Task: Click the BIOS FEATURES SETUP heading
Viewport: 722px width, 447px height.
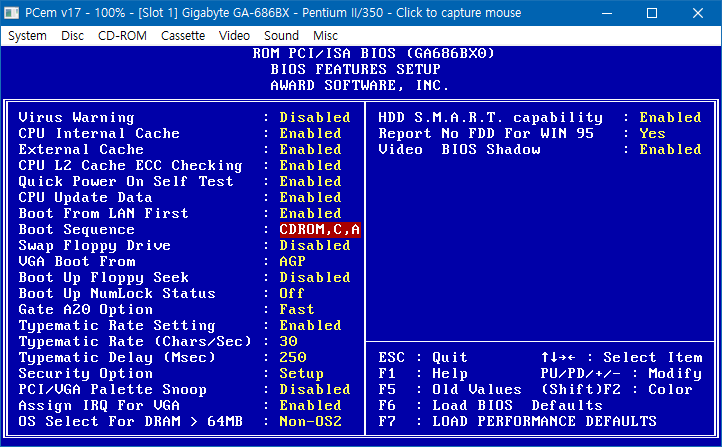Action: pos(355,70)
